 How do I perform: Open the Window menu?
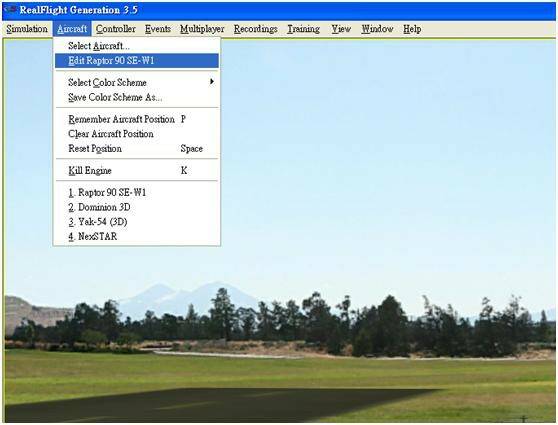coord(377,29)
